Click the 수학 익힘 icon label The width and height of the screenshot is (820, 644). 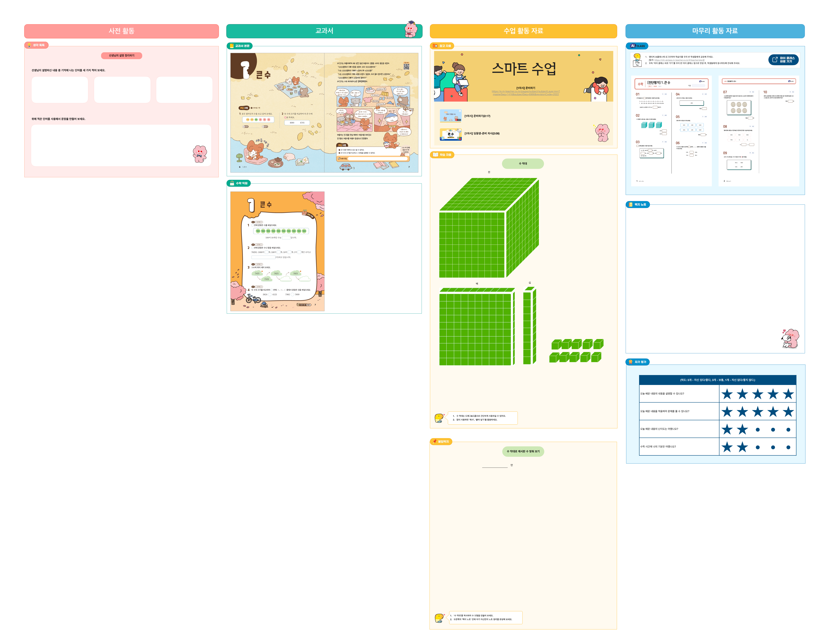click(x=239, y=183)
